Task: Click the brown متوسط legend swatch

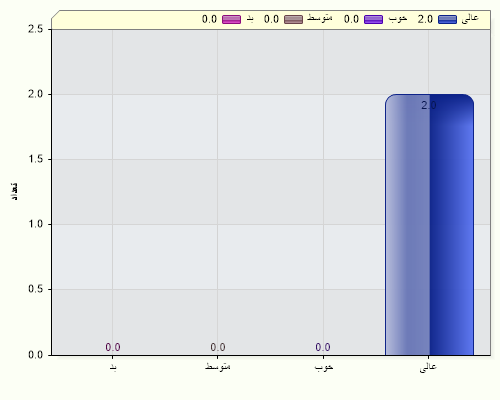Action: click(x=293, y=19)
